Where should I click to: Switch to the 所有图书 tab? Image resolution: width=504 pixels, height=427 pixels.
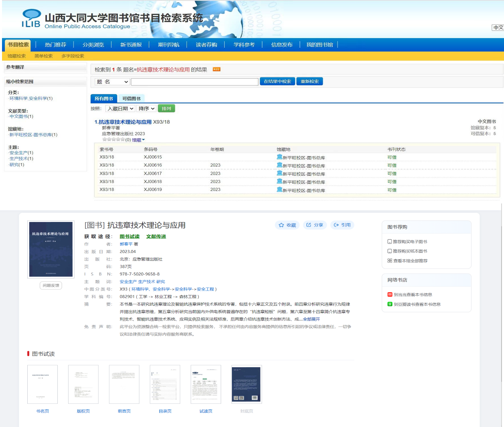pos(104,98)
